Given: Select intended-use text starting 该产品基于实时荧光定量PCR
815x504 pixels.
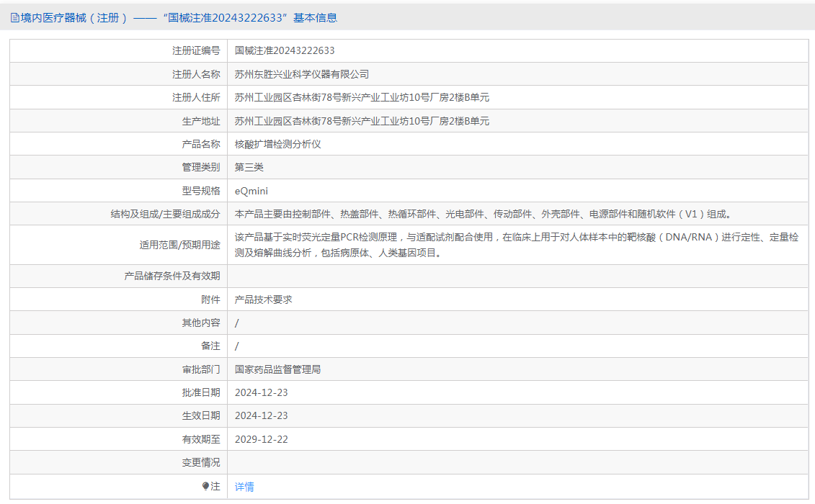Looking at the screenshot, I should tap(517, 245).
